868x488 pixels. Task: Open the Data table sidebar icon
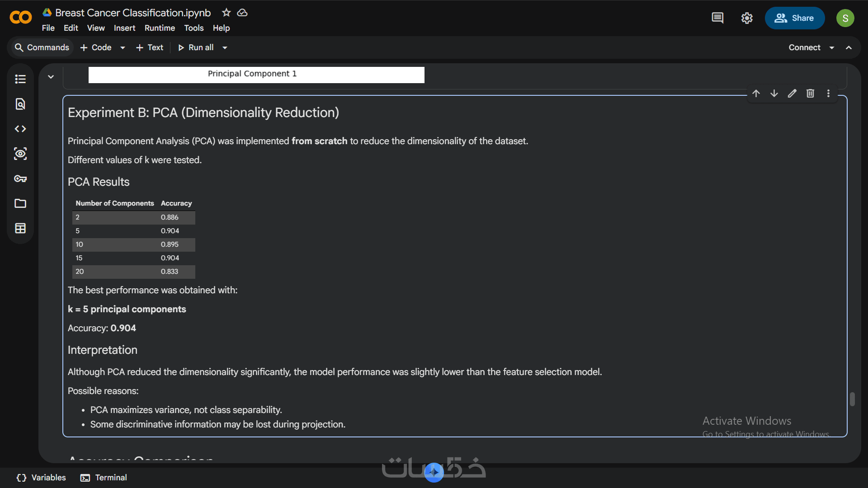coord(20,228)
